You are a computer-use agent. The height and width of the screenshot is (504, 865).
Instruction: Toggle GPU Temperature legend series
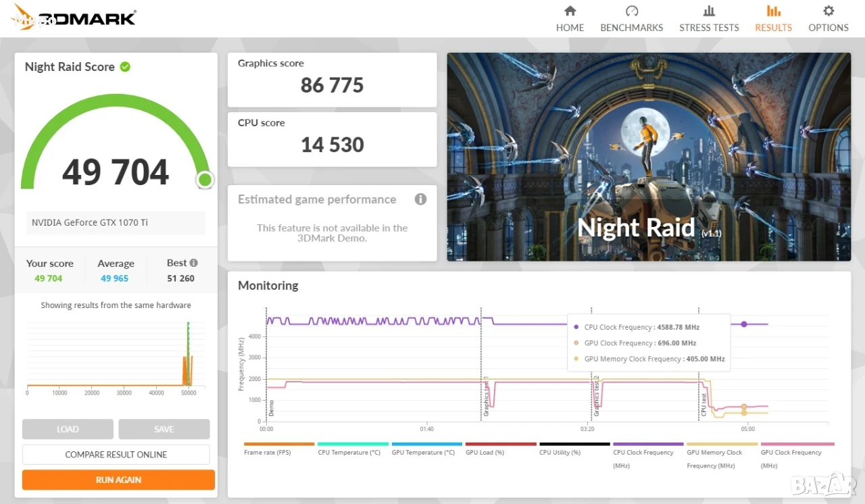click(x=426, y=449)
